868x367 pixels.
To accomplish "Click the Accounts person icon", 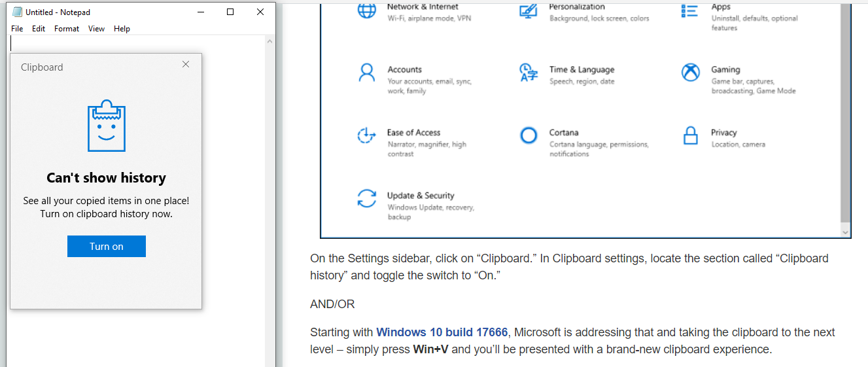I will tap(367, 73).
